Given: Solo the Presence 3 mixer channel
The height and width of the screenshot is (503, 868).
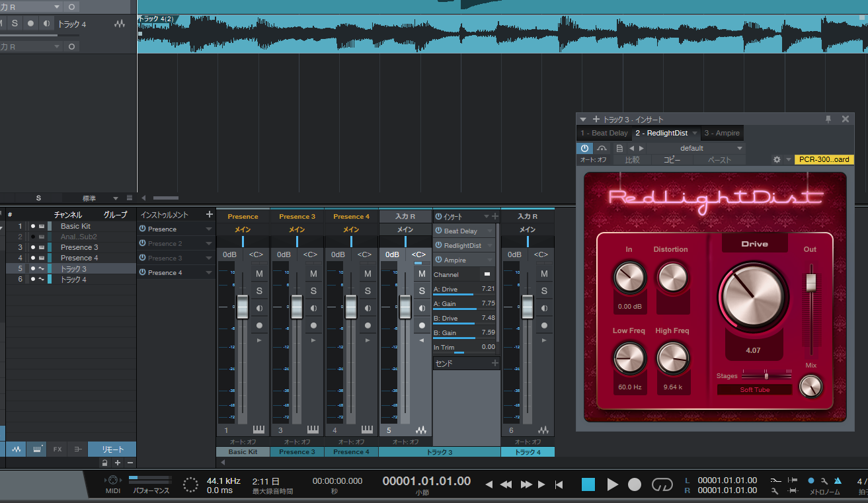Looking at the screenshot, I should coord(313,291).
